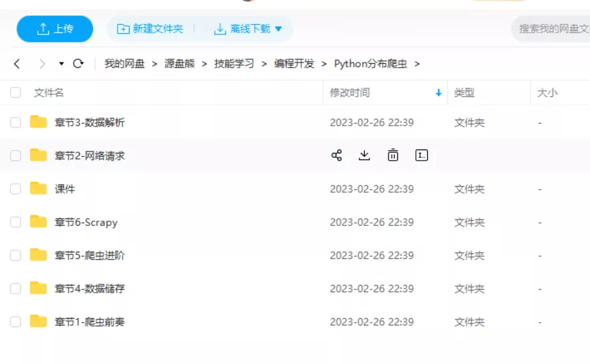Refresh the file list
590x364 pixels.
pos(78,64)
